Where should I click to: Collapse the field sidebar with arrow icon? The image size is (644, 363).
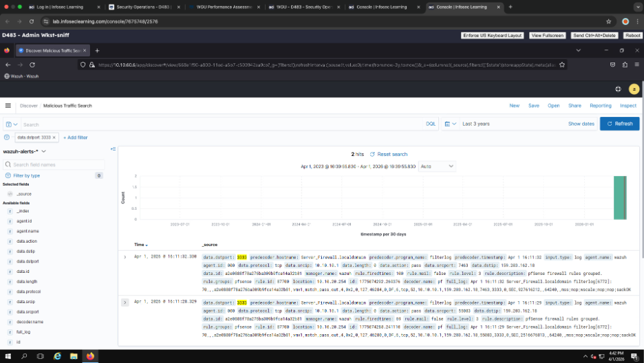pyautogui.click(x=113, y=149)
